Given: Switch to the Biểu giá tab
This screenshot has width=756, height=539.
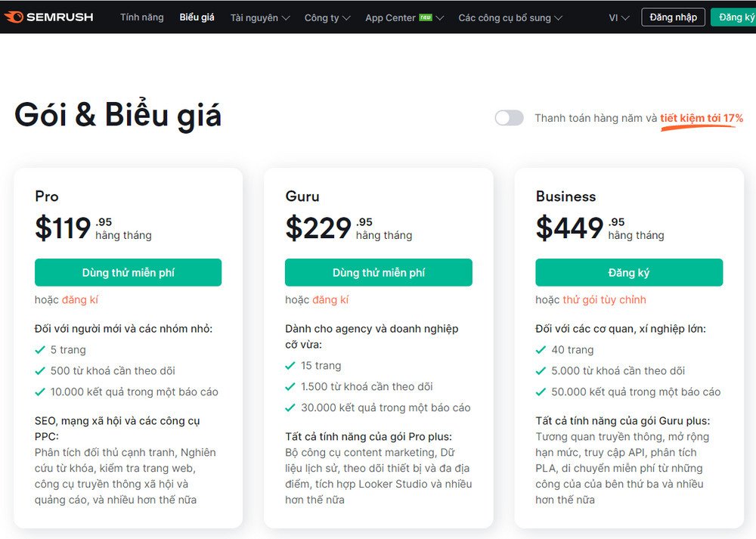Looking at the screenshot, I should coord(196,17).
